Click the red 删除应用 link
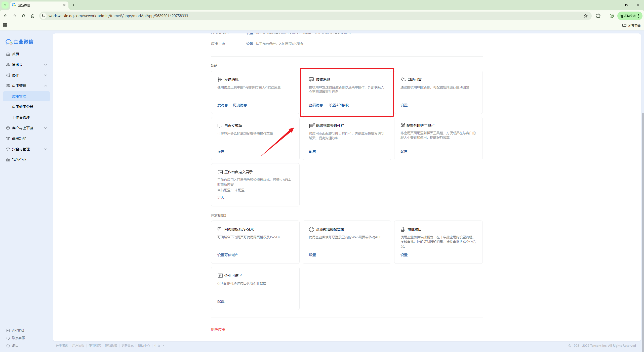 218,329
